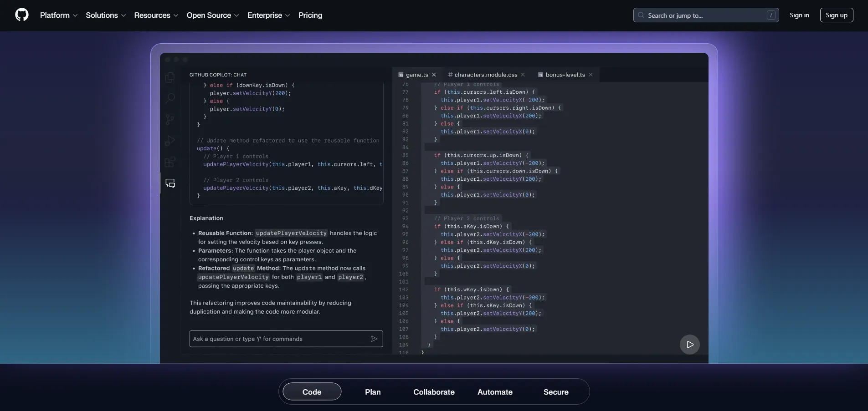Expand the Platform dropdown menu
Screen dimensions: 868x411
pos(59,15)
